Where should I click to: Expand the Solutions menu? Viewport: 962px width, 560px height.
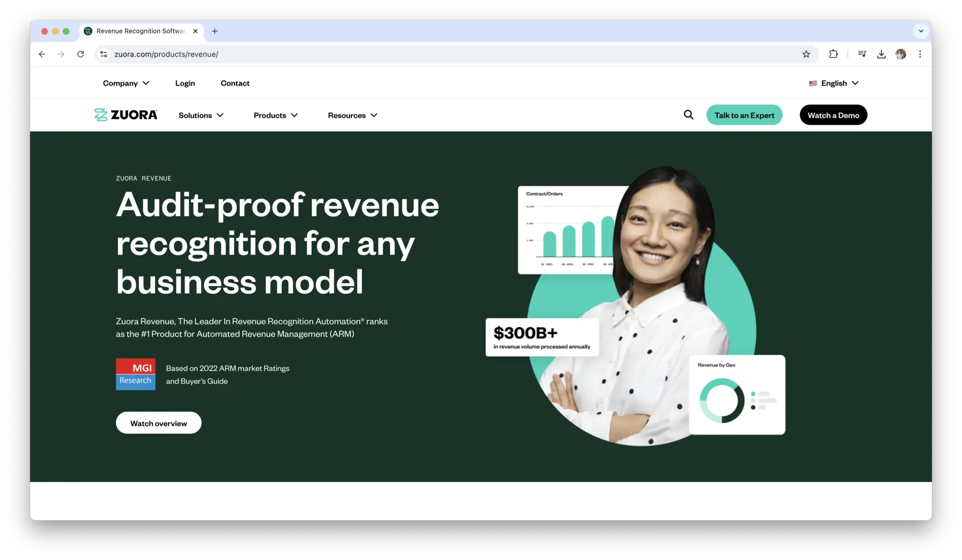201,115
